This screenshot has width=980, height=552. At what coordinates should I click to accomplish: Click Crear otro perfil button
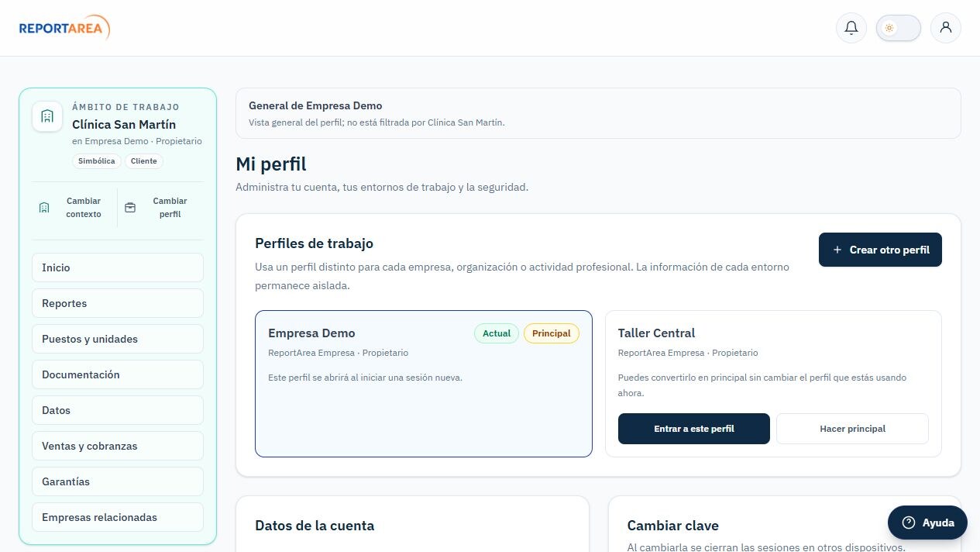(880, 250)
